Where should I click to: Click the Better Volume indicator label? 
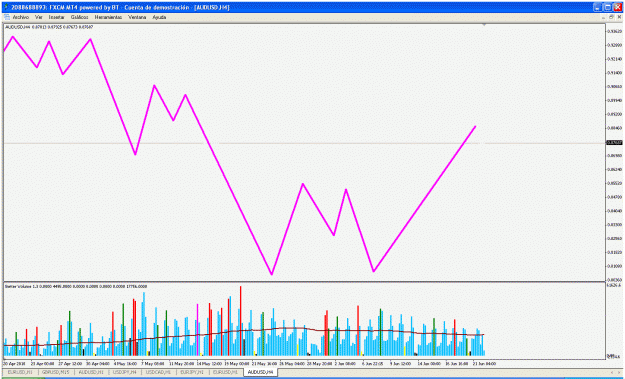click(76, 286)
